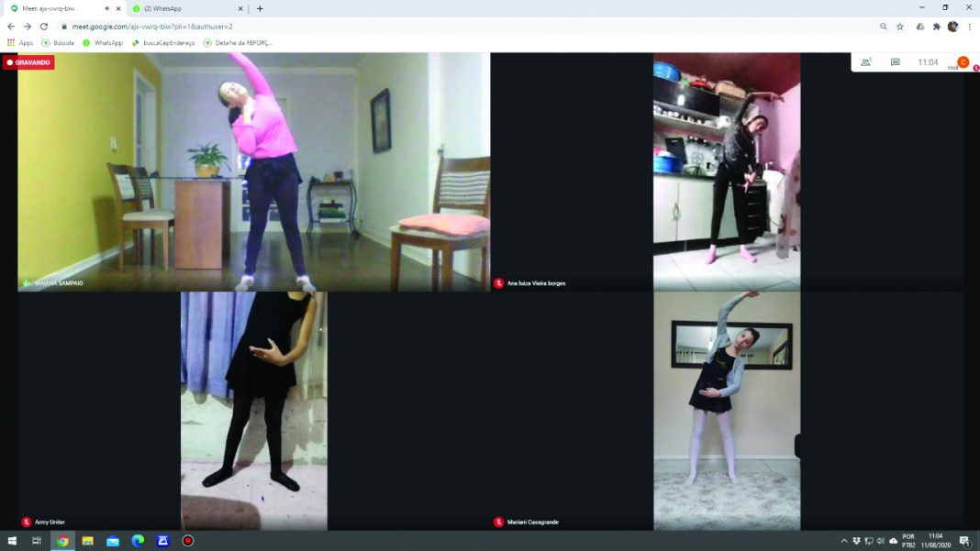Toggle the taskbar volume icon

[x=880, y=541]
